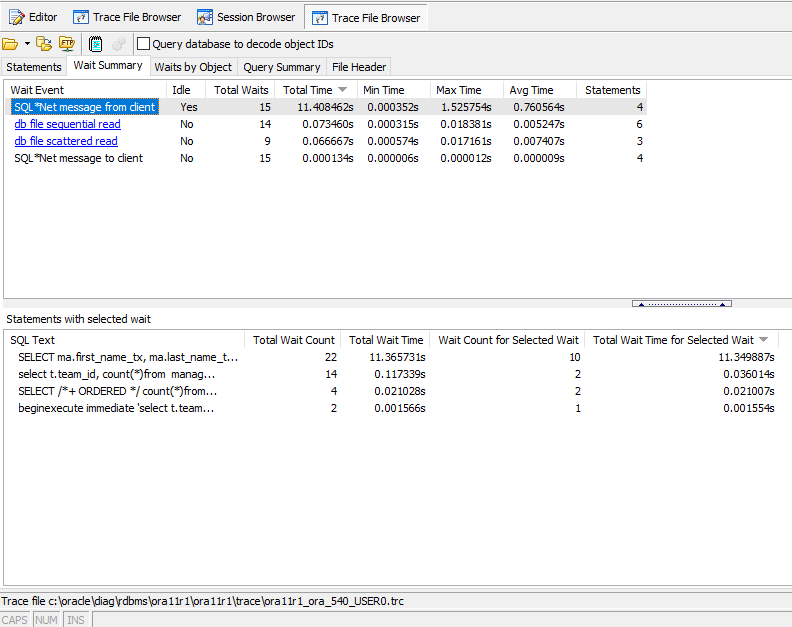Open the db file scattered read link
This screenshot has width=792, height=627.
click(66, 141)
